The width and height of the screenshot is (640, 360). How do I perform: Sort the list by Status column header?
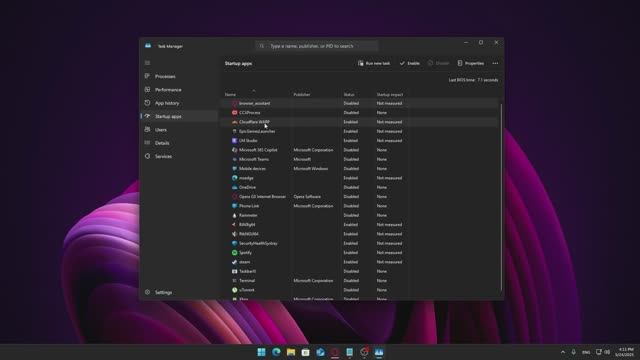click(x=349, y=95)
